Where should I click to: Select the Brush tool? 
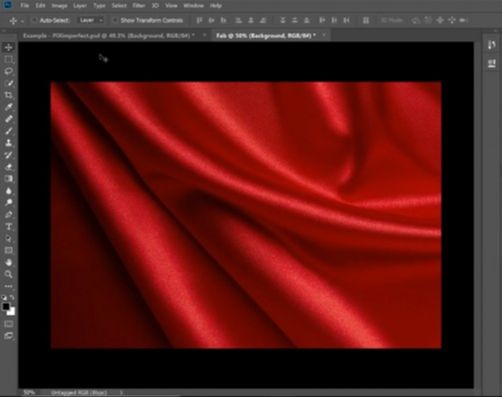[9, 131]
